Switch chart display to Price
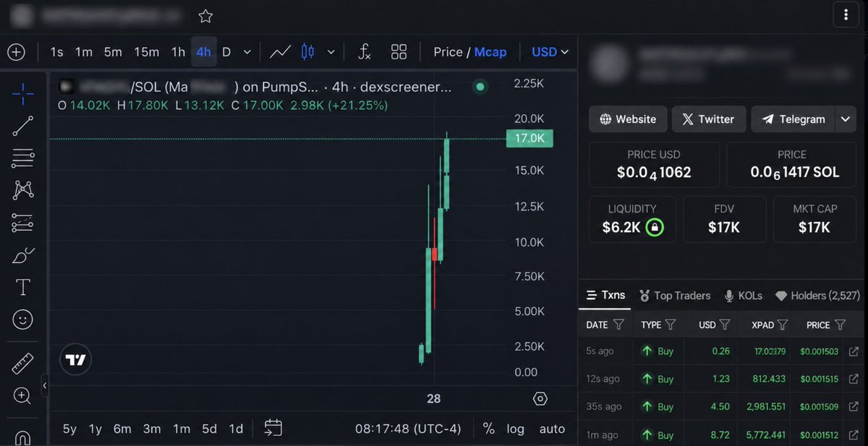The image size is (868, 446). (x=448, y=52)
